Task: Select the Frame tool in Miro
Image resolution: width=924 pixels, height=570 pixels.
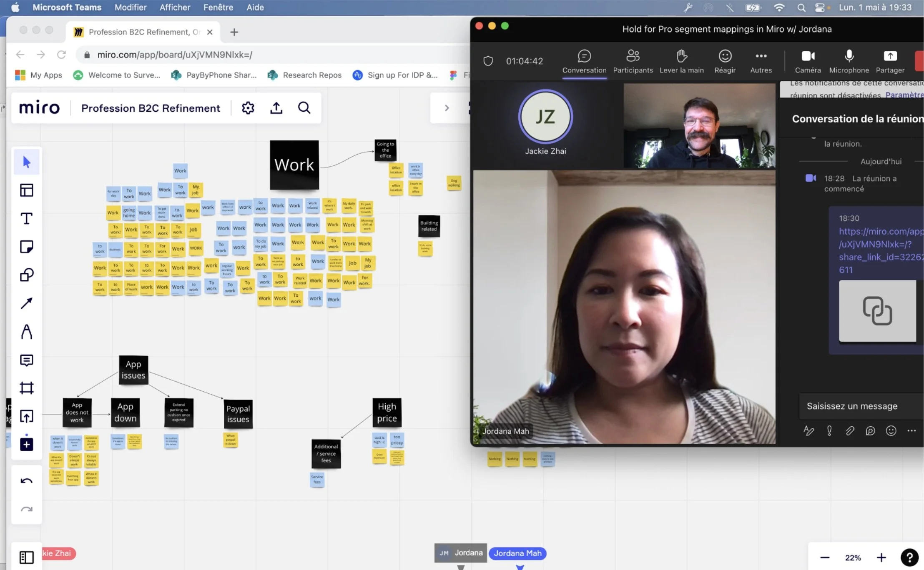Action: pos(27,388)
